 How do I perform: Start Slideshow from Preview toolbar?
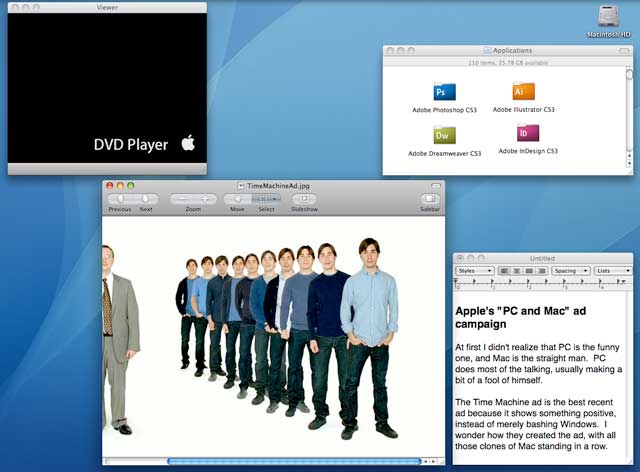(304, 199)
